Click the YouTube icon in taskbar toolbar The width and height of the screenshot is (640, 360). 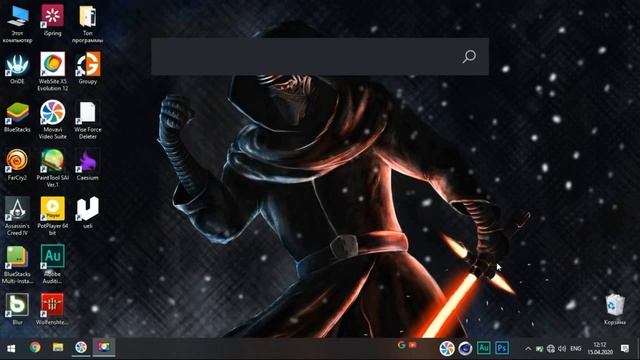[x=413, y=345]
